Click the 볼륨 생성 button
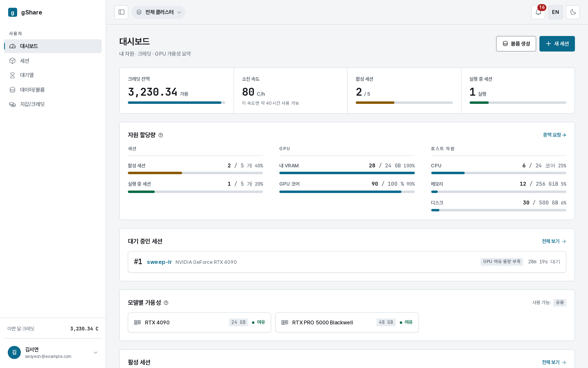 (x=516, y=44)
